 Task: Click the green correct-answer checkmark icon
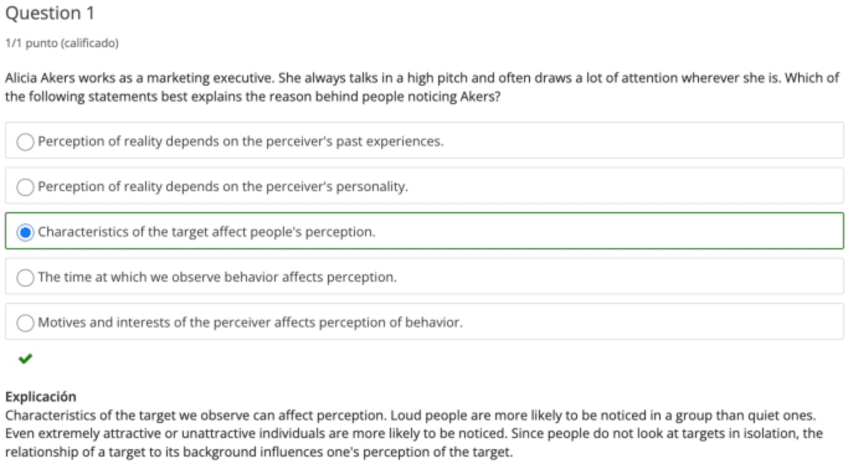(24, 357)
